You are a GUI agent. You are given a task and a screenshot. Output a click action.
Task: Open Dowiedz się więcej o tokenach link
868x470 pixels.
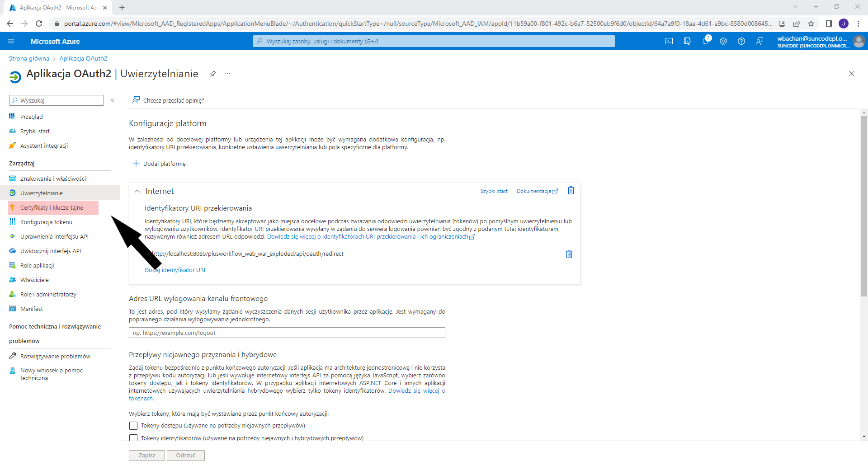click(287, 395)
